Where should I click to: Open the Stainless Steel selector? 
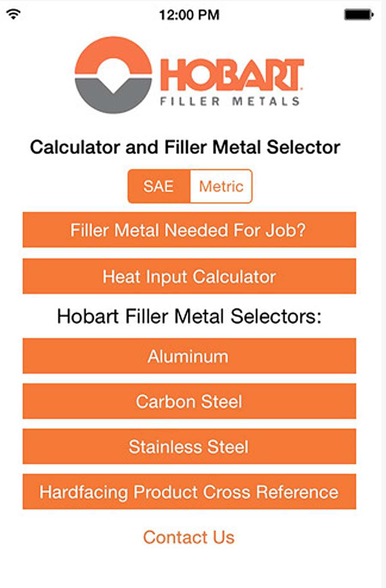click(189, 447)
